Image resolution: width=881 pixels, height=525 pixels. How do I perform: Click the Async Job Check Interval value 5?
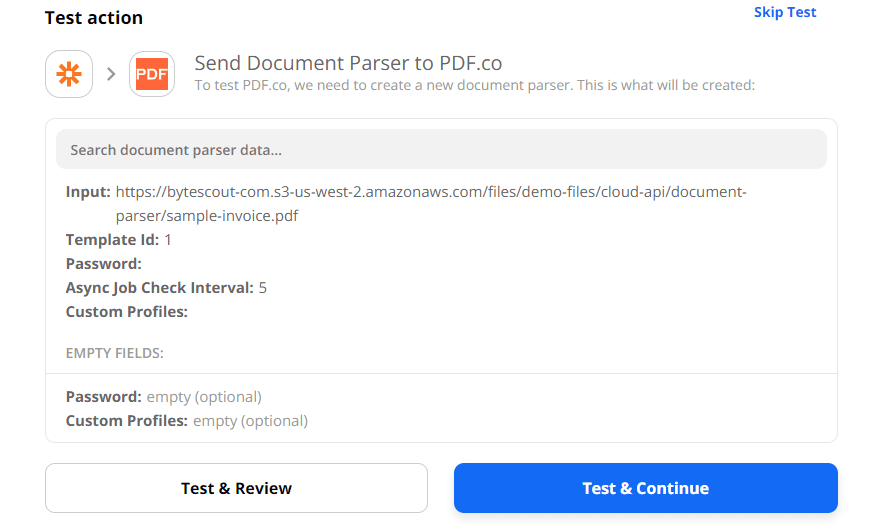[x=263, y=288]
